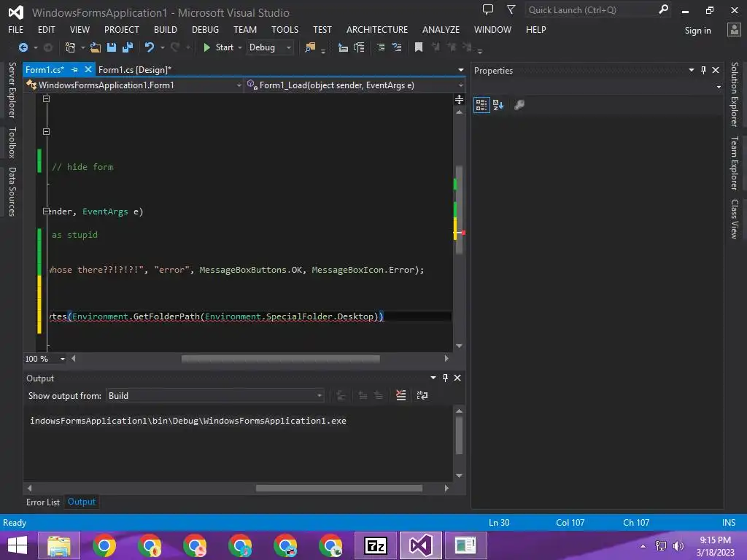Viewport: 747px width, 560px height.
Task: Sort Properties alphabetically
Action: (498, 105)
